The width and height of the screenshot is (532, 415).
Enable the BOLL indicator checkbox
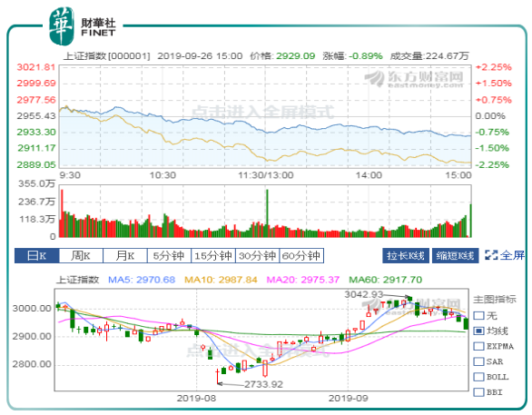478,377
